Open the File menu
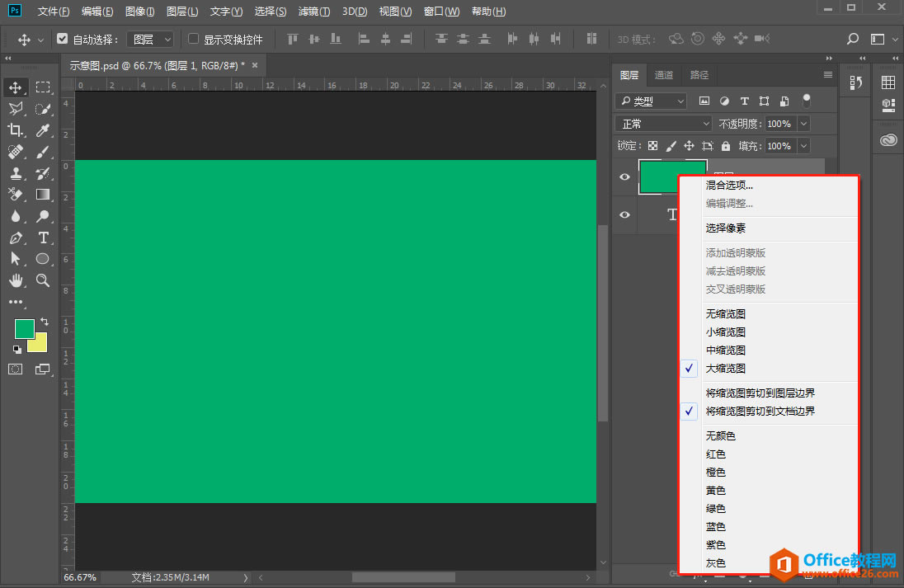This screenshot has height=588, width=904. (x=53, y=12)
